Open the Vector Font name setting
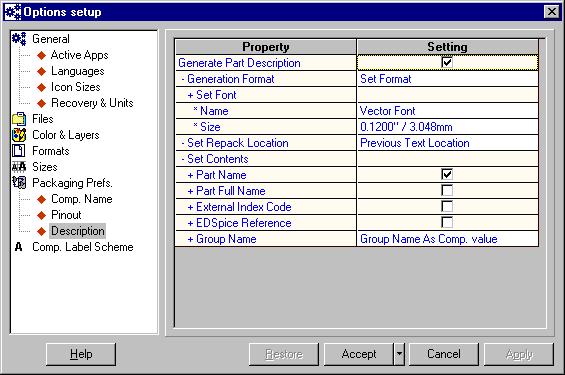Screen dimensions: 565x375 click(x=448, y=111)
